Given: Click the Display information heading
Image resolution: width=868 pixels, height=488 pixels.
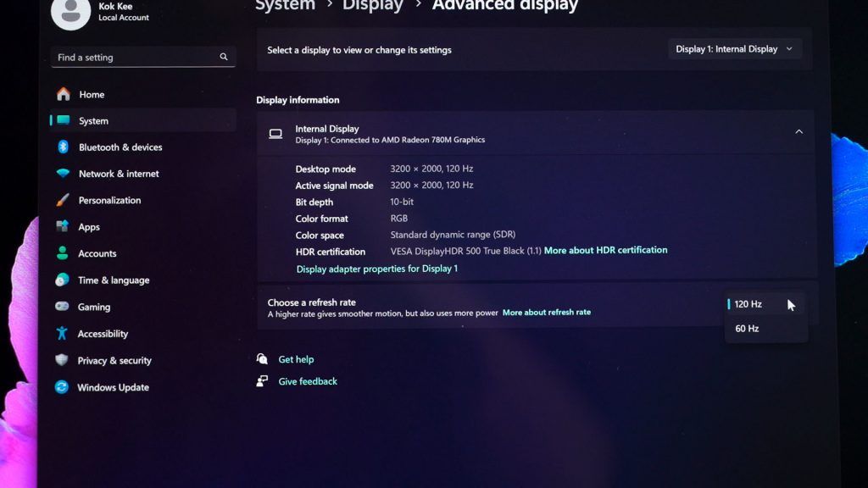Looking at the screenshot, I should 298,100.
